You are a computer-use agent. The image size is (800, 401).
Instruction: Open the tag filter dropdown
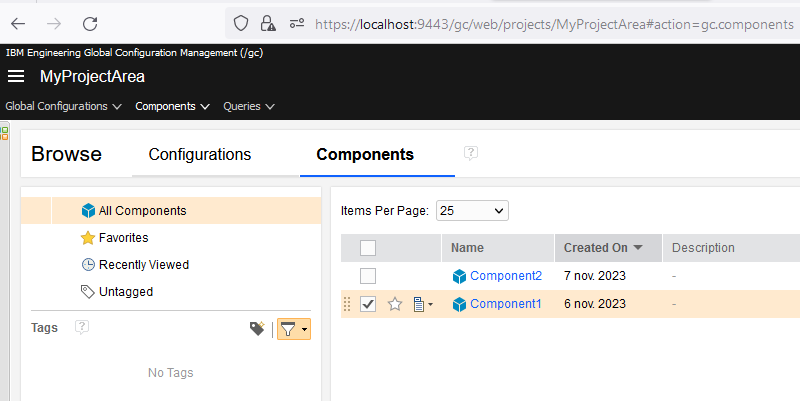click(x=294, y=329)
